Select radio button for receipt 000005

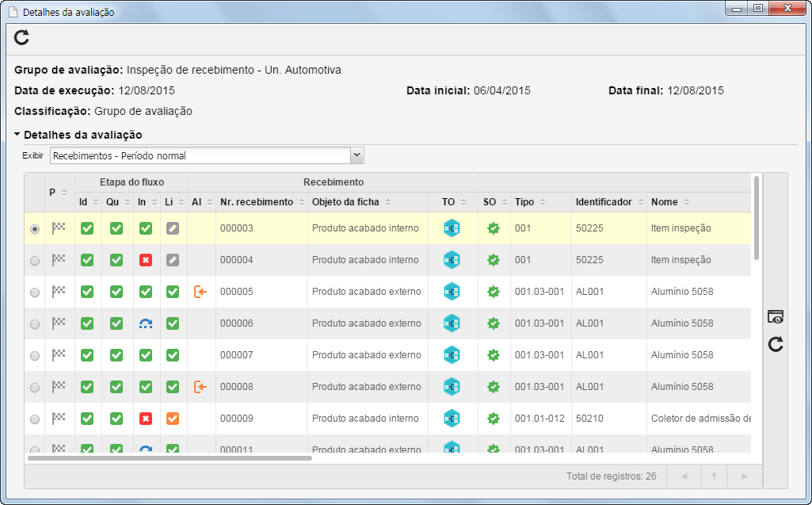tap(35, 293)
